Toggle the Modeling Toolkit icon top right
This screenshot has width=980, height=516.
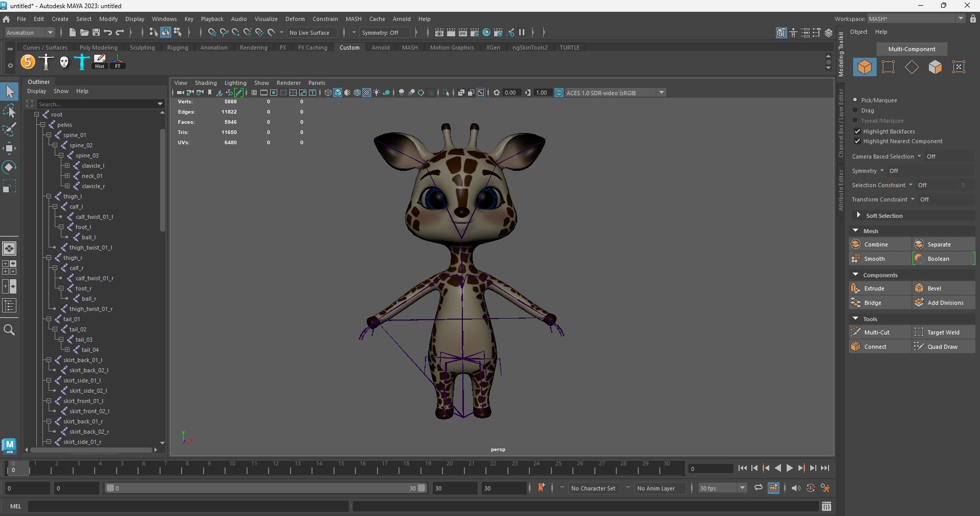coord(781,33)
